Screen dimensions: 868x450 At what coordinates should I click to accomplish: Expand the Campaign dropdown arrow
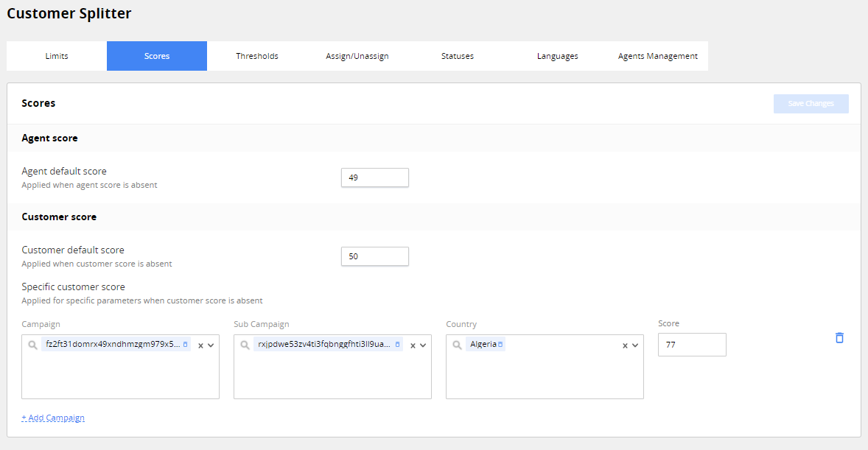211,345
